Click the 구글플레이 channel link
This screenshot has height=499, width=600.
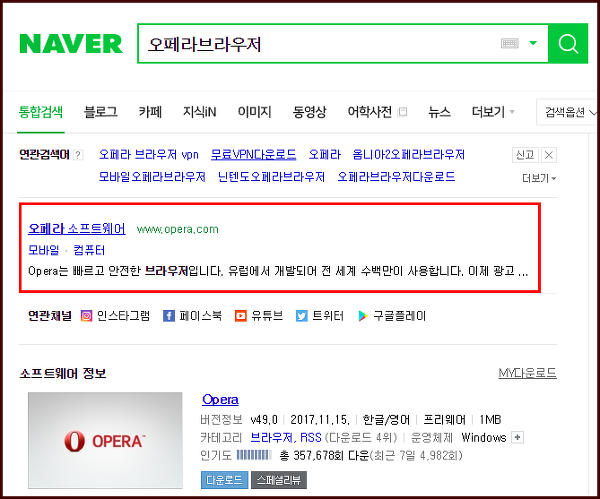(x=399, y=316)
